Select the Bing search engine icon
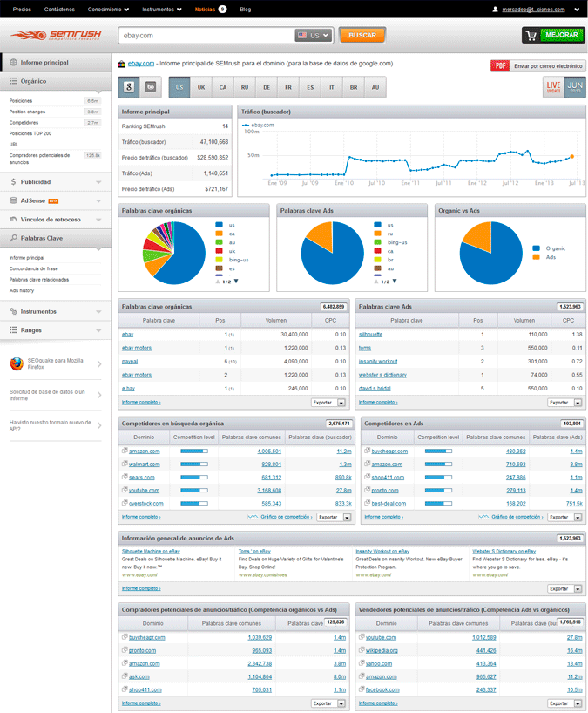Screen dimensions: 588x713 click(x=151, y=87)
